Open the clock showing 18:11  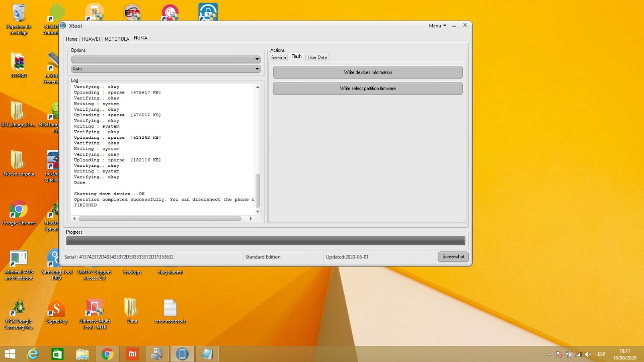point(624,354)
